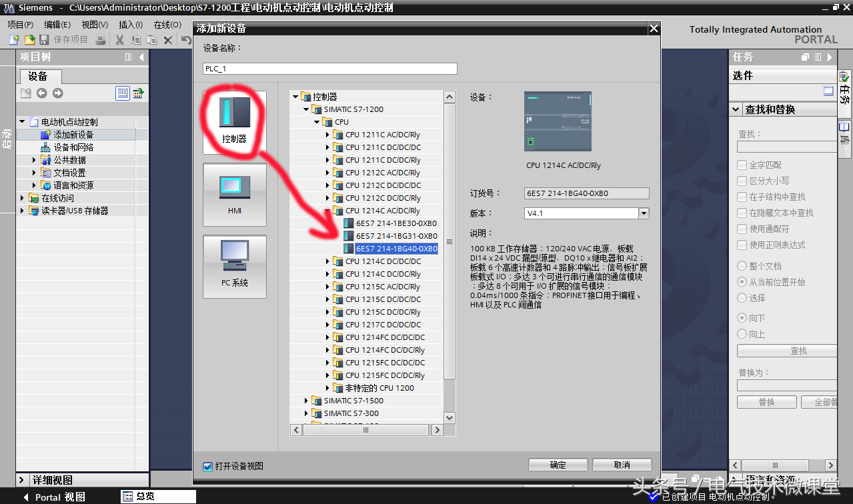The image size is (853, 504).
Task: Expand SIMATIC S7-1500 node
Action: tap(306, 401)
